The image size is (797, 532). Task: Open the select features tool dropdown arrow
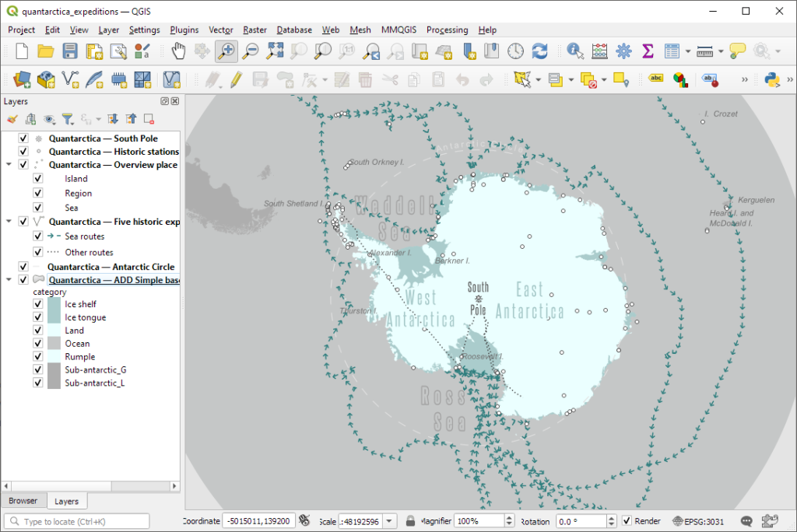(539, 80)
